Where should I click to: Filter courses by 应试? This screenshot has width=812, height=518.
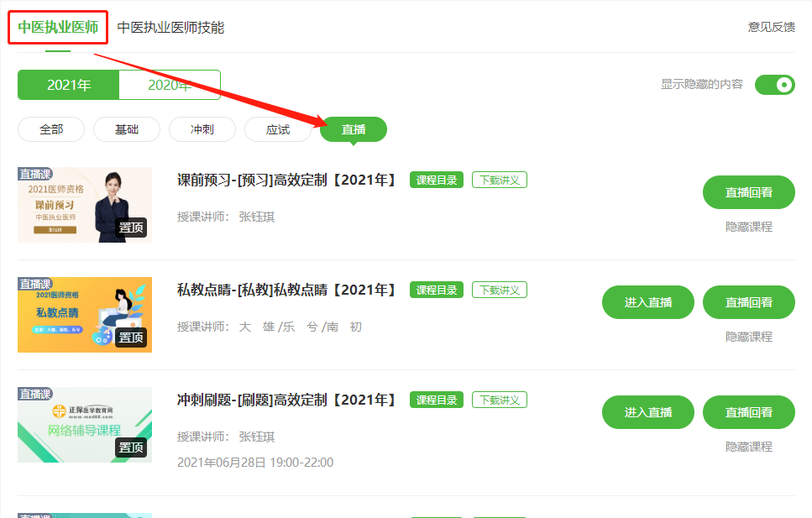pos(278,129)
